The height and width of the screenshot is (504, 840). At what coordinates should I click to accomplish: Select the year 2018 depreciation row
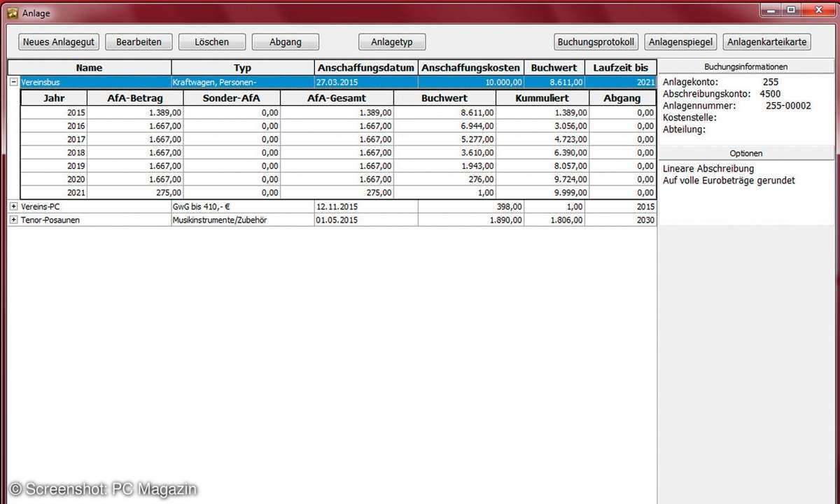338,153
